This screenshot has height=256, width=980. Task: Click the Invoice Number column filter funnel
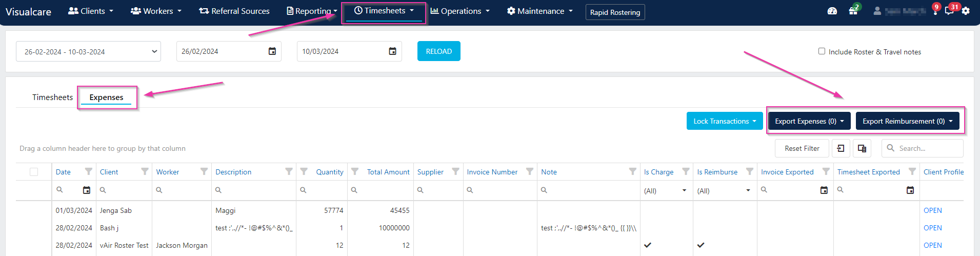tap(530, 171)
